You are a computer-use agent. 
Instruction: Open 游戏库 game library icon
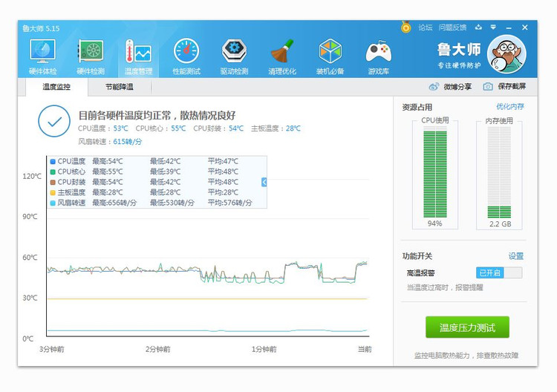click(x=378, y=56)
